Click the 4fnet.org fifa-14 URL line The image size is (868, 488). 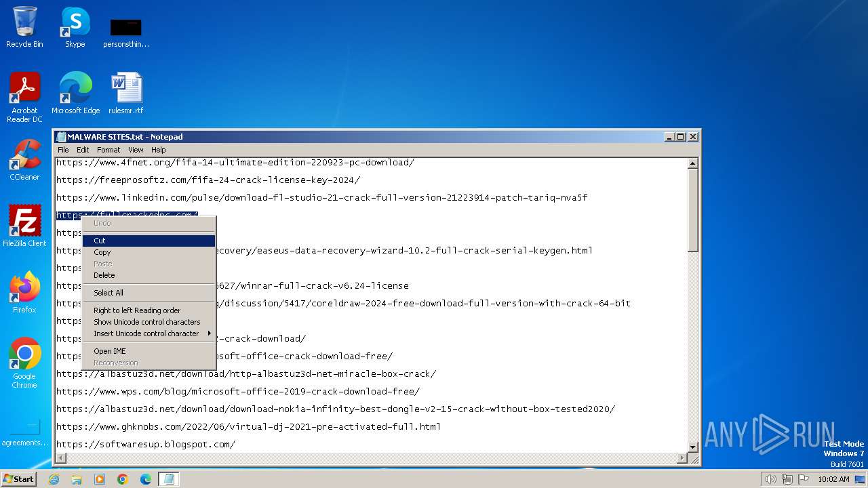pyautogui.click(x=235, y=163)
